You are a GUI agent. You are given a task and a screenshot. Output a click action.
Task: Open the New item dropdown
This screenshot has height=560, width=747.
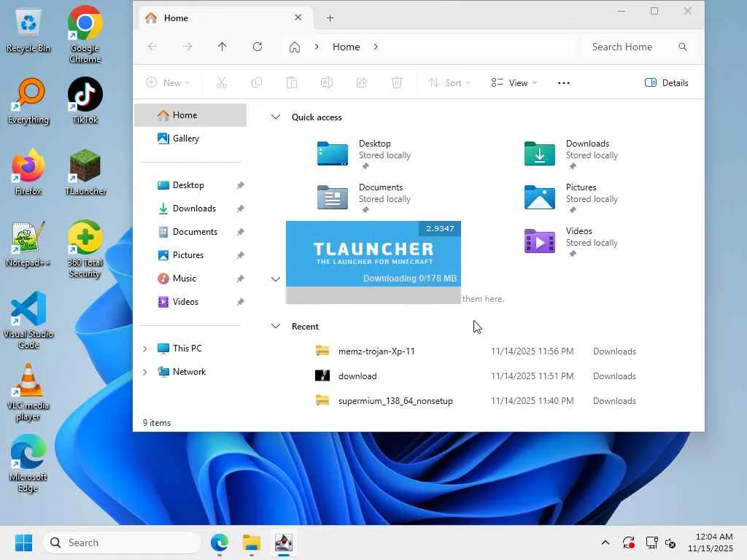tap(168, 82)
